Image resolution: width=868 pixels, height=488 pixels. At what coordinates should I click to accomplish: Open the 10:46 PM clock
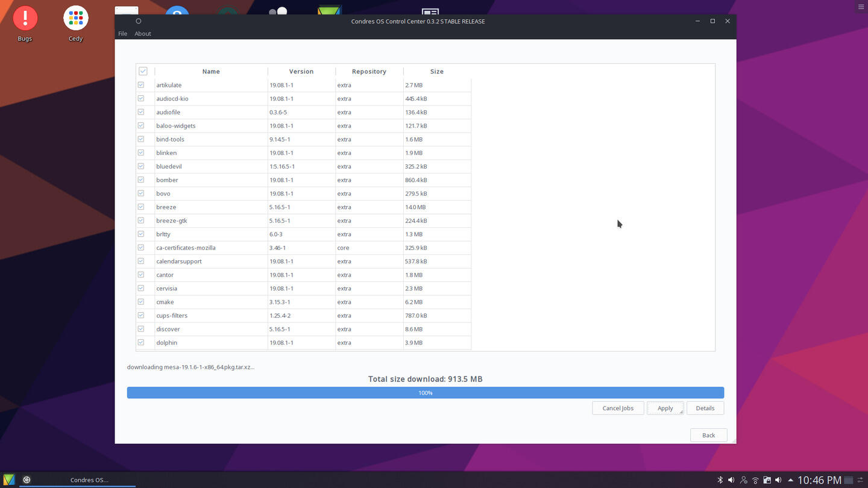(x=819, y=480)
